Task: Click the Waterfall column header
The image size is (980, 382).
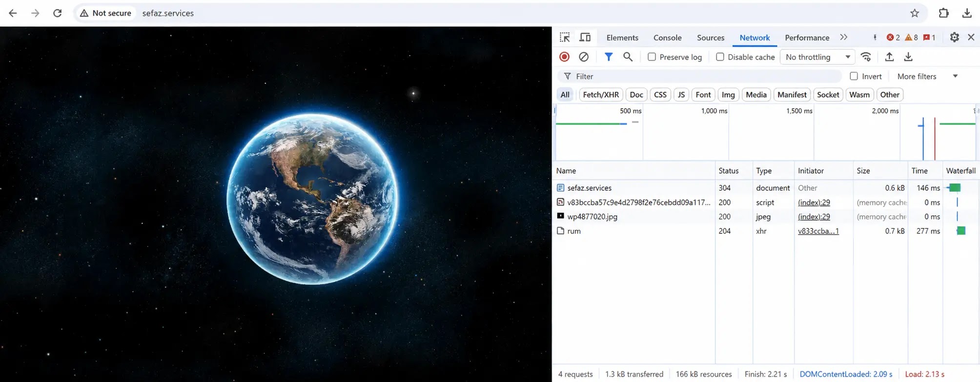Action: tap(960, 171)
